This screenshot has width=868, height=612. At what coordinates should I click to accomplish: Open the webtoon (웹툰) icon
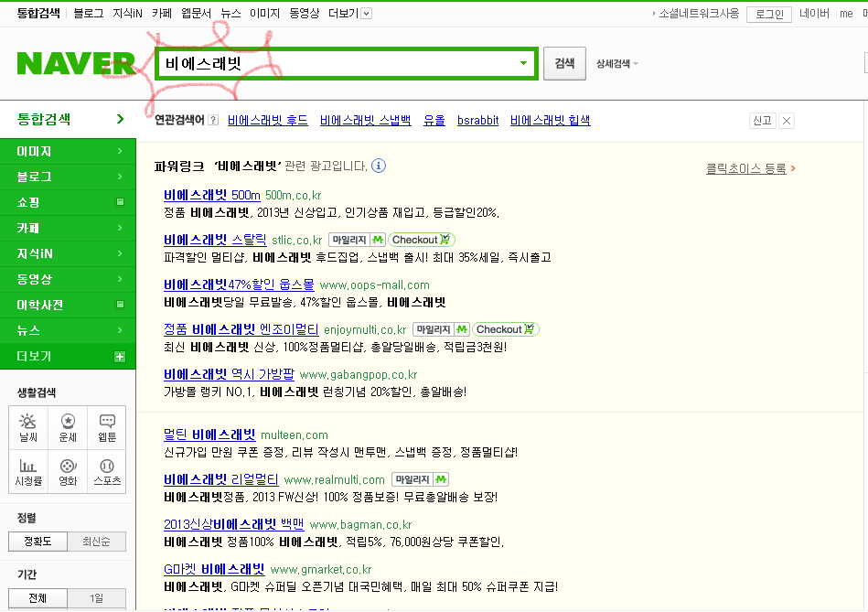pyautogui.click(x=107, y=427)
